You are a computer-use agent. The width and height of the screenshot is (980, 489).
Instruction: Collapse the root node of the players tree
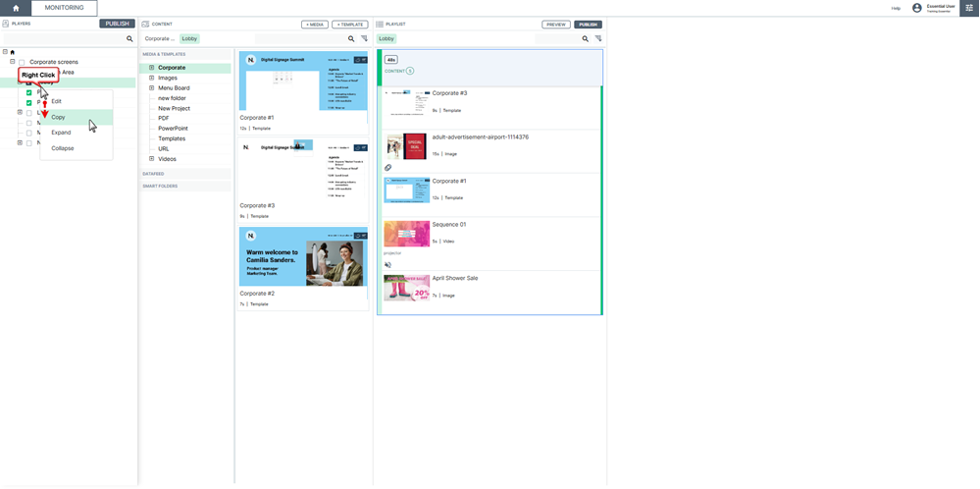5,52
